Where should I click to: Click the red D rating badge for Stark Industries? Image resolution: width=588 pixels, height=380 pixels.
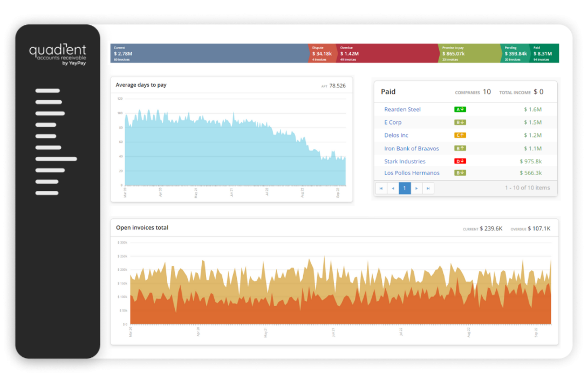(460, 161)
